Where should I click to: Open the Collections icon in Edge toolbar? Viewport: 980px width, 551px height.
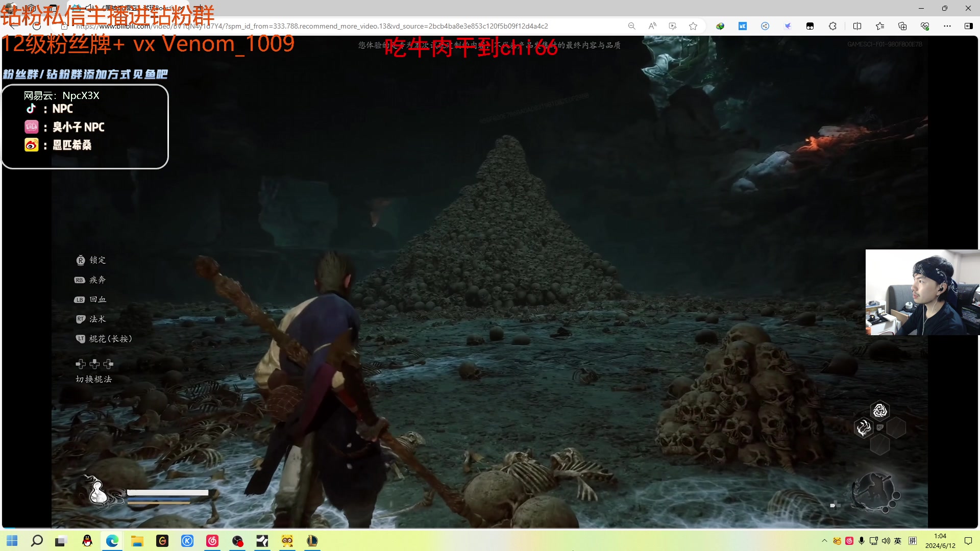point(902,26)
